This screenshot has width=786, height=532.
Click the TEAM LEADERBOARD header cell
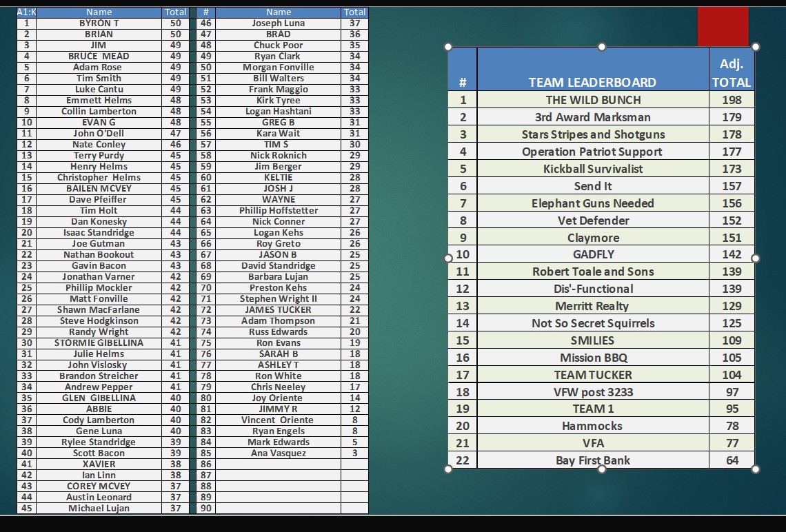tap(592, 82)
